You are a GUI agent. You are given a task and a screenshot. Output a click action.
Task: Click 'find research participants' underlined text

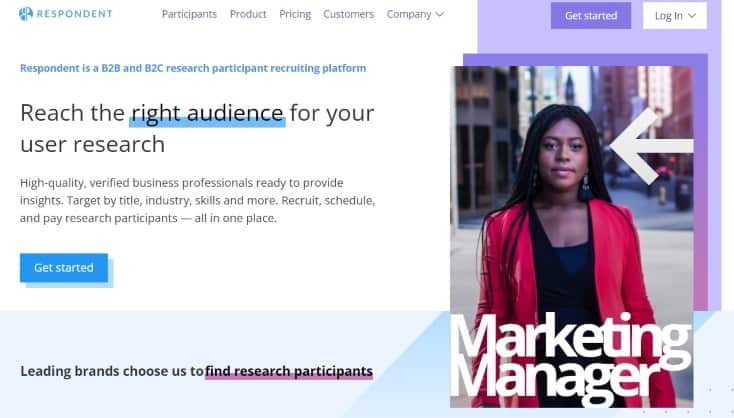click(289, 371)
